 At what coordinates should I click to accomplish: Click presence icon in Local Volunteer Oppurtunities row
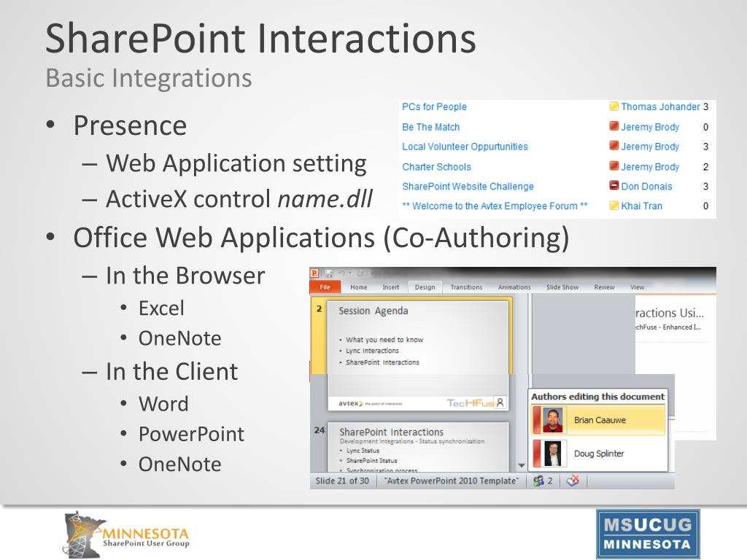(614, 146)
